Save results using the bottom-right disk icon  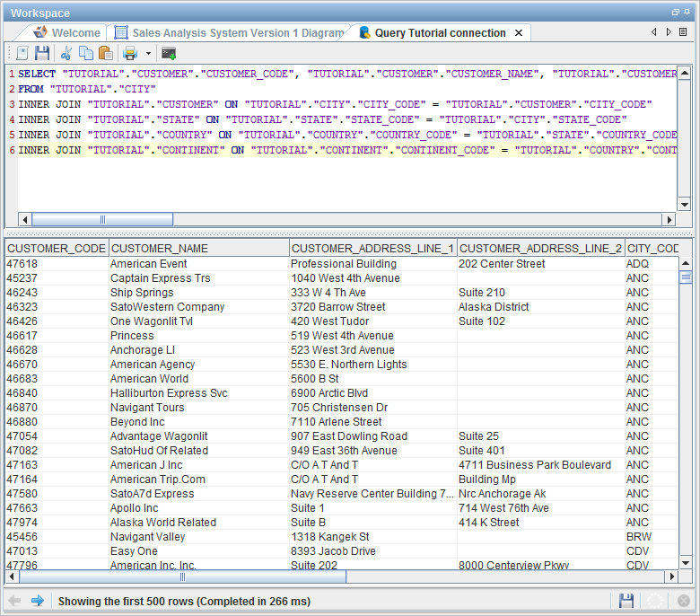[626, 601]
